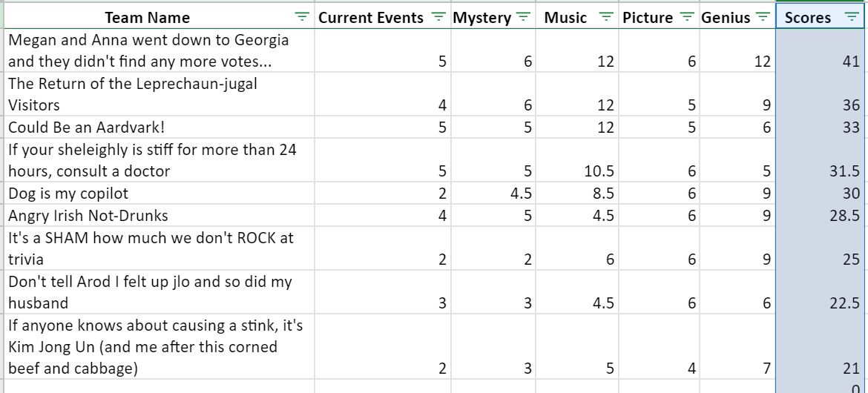
Task: Select the Mystery cell containing 4.5
Action: click(x=493, y=194)
